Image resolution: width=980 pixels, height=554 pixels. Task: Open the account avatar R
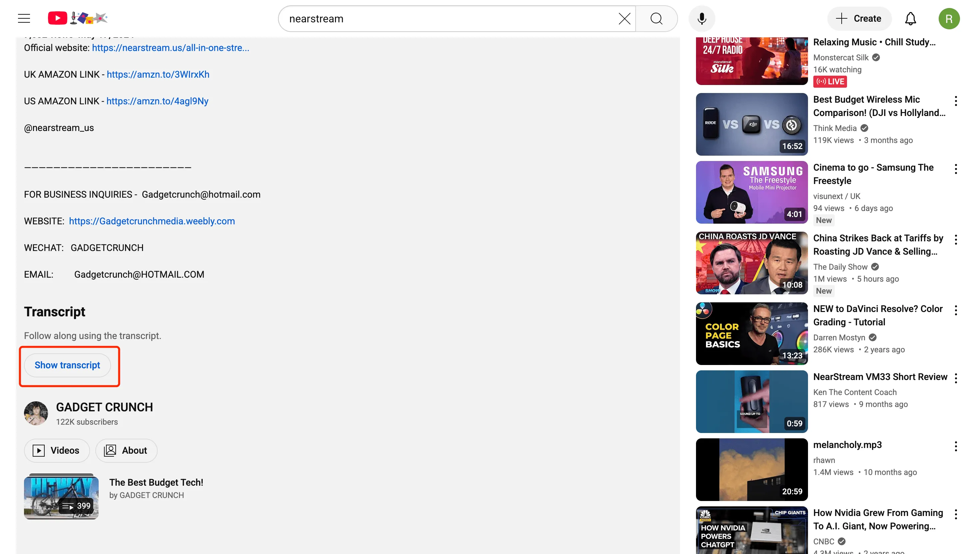pos(949,18)
